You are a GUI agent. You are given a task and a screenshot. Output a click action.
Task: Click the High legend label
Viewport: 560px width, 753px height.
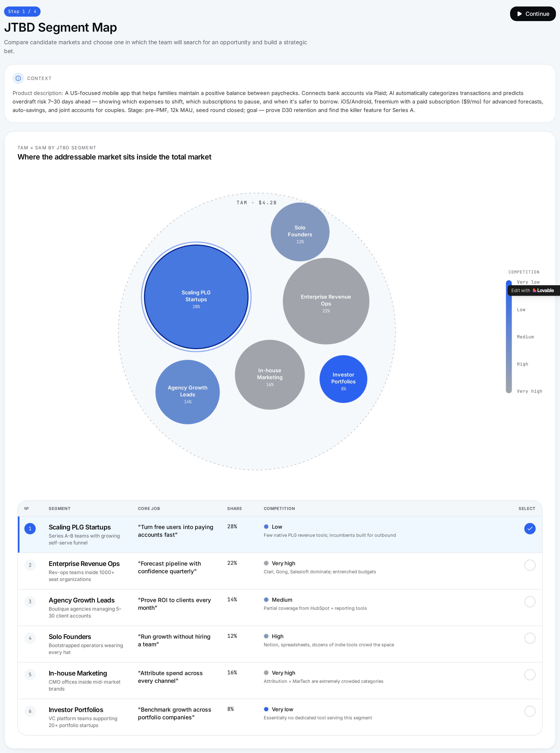pyautogui.click(x=522, y=364)
